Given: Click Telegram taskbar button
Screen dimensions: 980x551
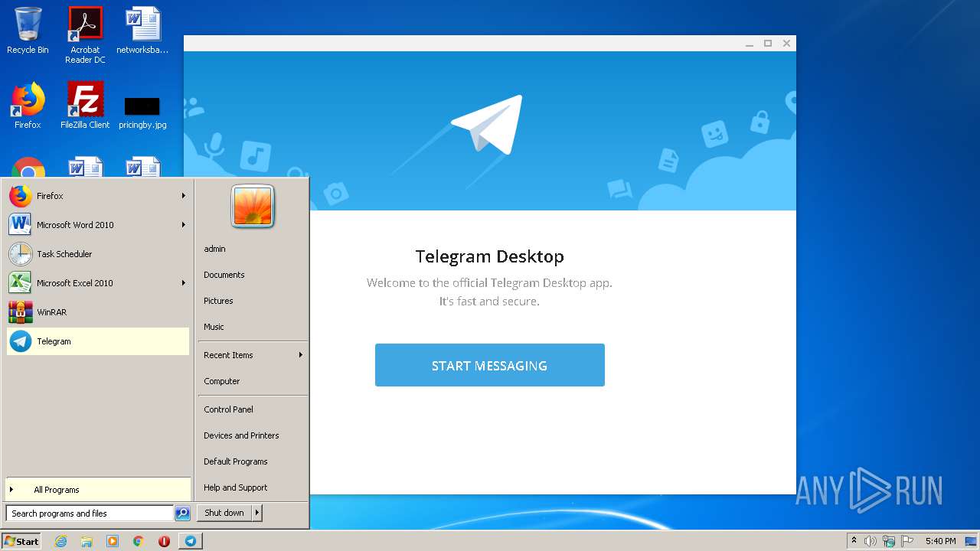Looking at the screenshot, I should click(190, 541).
